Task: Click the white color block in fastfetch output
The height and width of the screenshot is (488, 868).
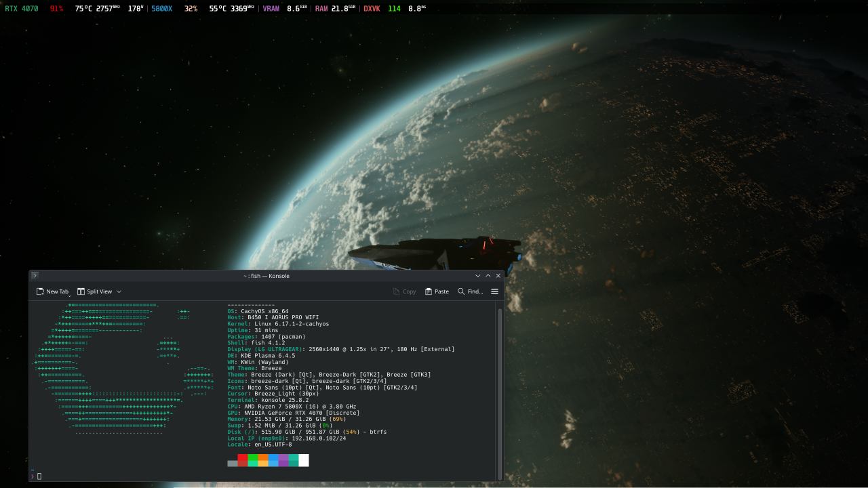Action: click(x=304, y=460)
